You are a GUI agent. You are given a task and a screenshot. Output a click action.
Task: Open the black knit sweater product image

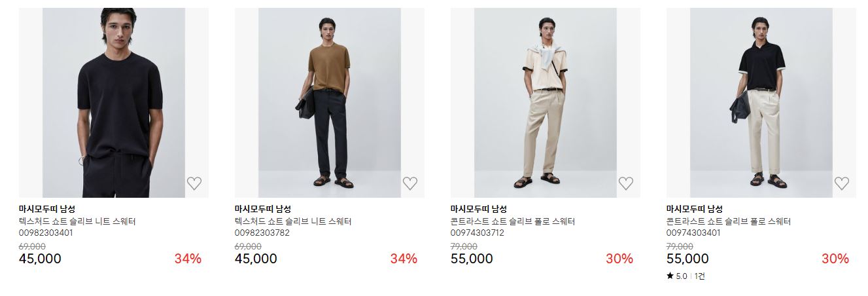[x=114, y=103]
